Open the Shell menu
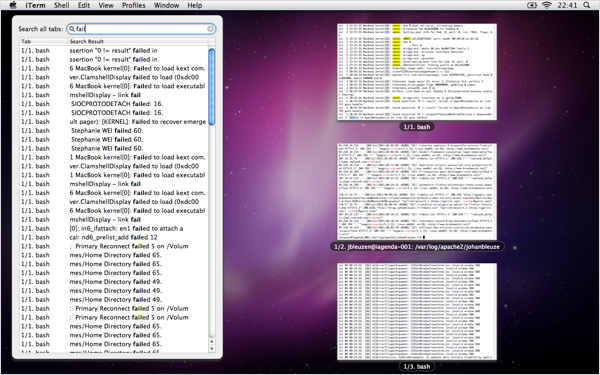Screen dimensions: 600x375 [x=61, y=5]
